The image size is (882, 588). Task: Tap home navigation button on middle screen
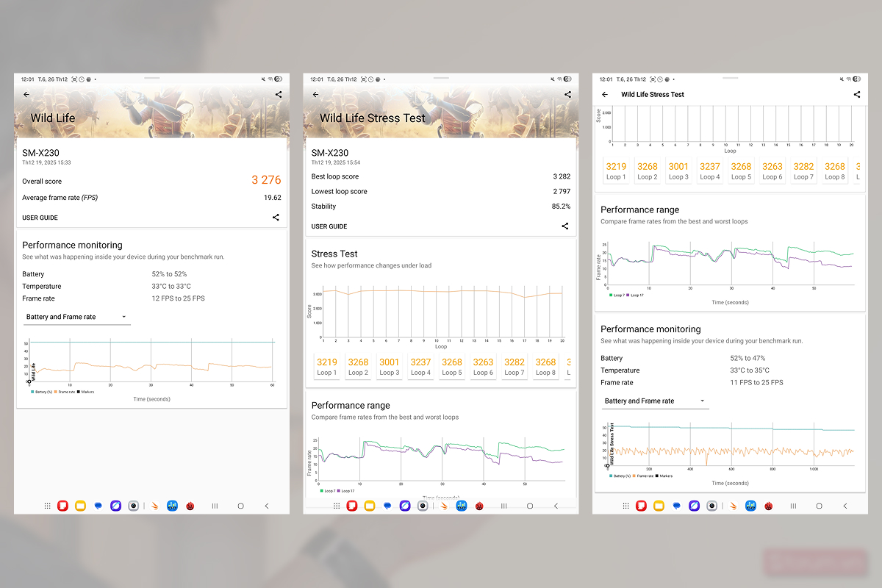(x=529, y=506)
